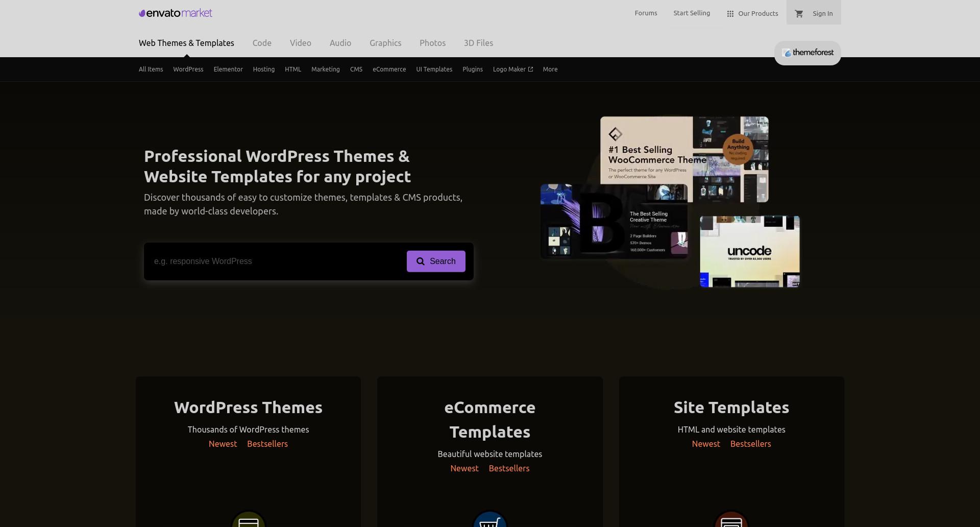This screenshot has height=527, width=980.
Task: Switch to the Audio tab
Action: pos(340,43)
